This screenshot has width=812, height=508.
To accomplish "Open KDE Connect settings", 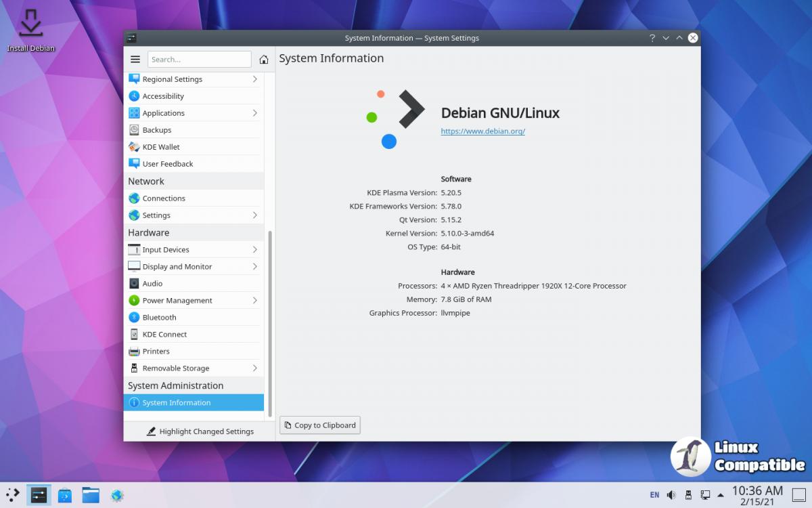I will coord(164,335).
